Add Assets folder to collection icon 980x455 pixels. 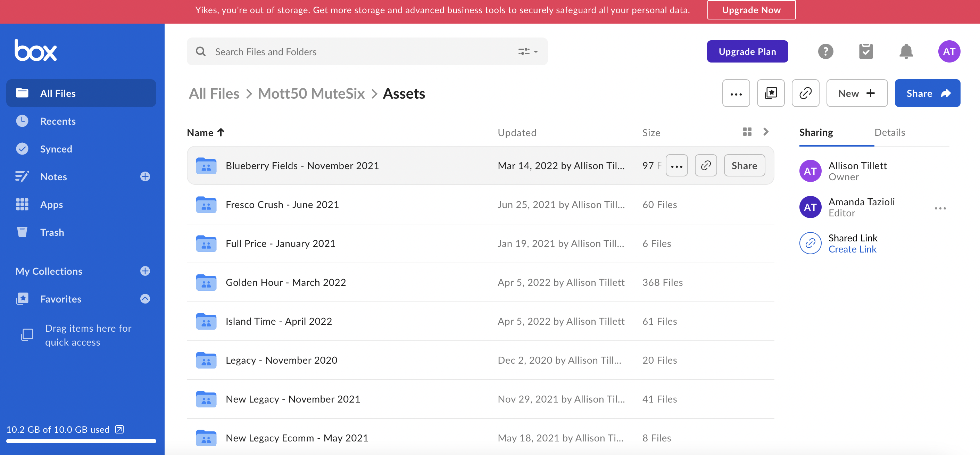point(770,93)
